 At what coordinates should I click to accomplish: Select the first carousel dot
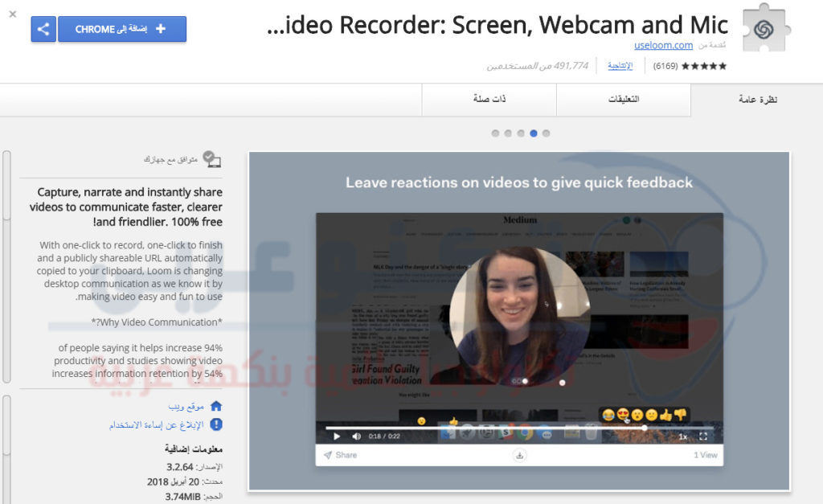[x=495, y=133]
